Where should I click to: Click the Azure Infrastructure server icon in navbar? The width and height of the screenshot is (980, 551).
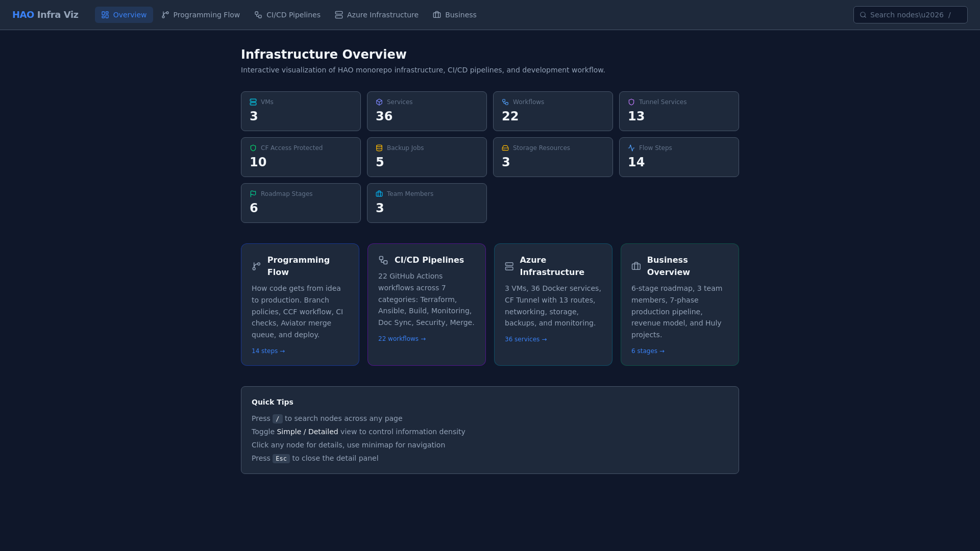pos(339,15)
